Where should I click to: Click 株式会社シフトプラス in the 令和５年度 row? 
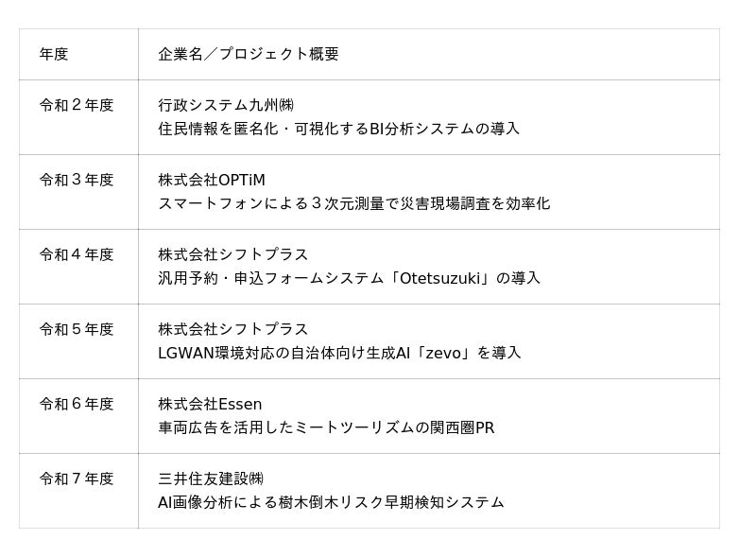tap(233, 329)
